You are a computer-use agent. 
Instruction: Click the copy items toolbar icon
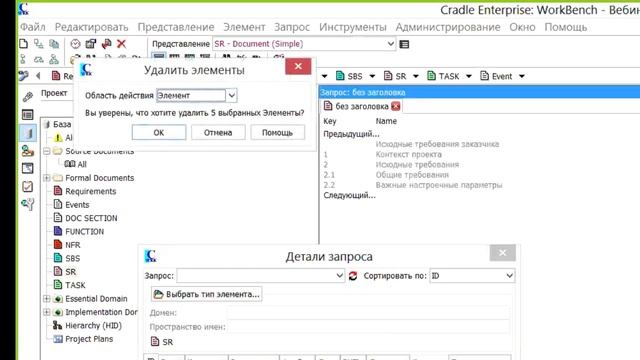click(x=54, y=44)
